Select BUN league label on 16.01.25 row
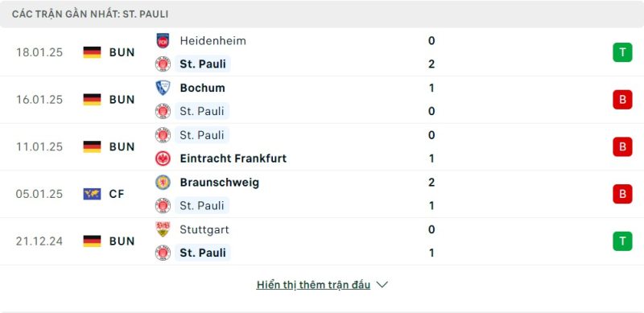 tap(122, 100)
